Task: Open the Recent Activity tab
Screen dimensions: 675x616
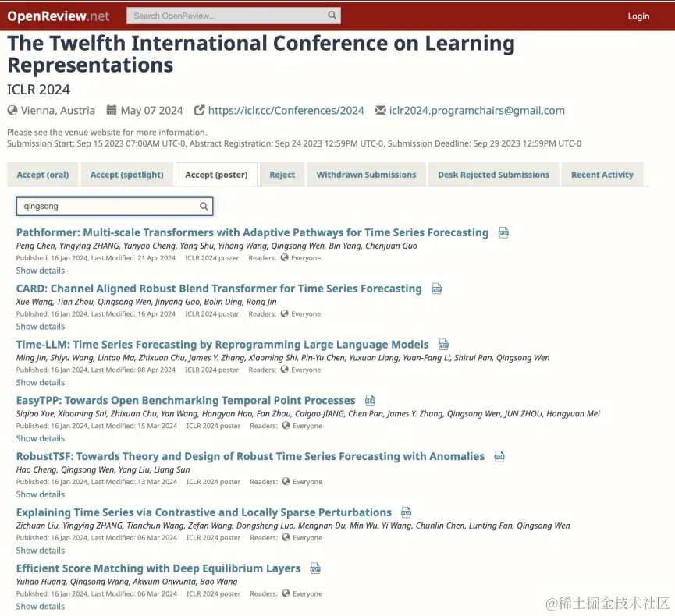Action: tap(602, 175)
